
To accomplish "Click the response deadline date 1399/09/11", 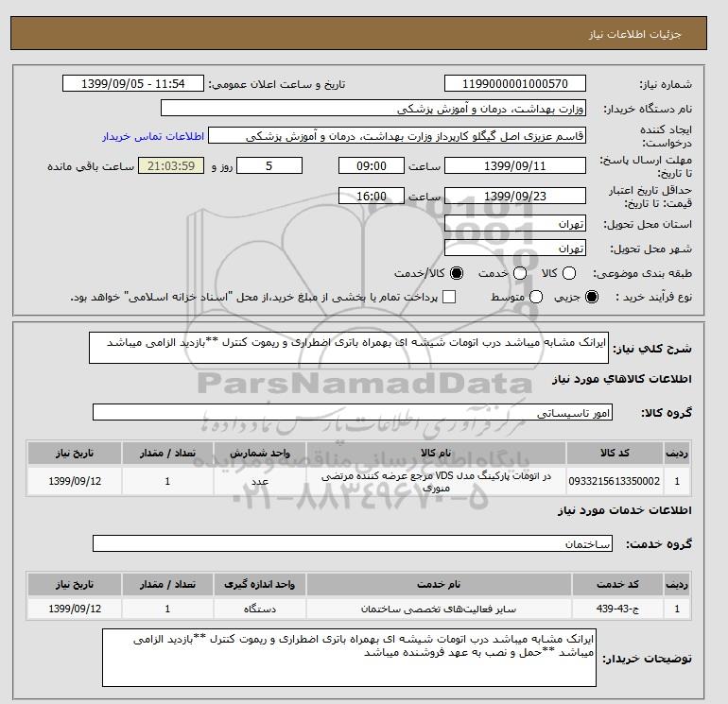I will 515,165.
